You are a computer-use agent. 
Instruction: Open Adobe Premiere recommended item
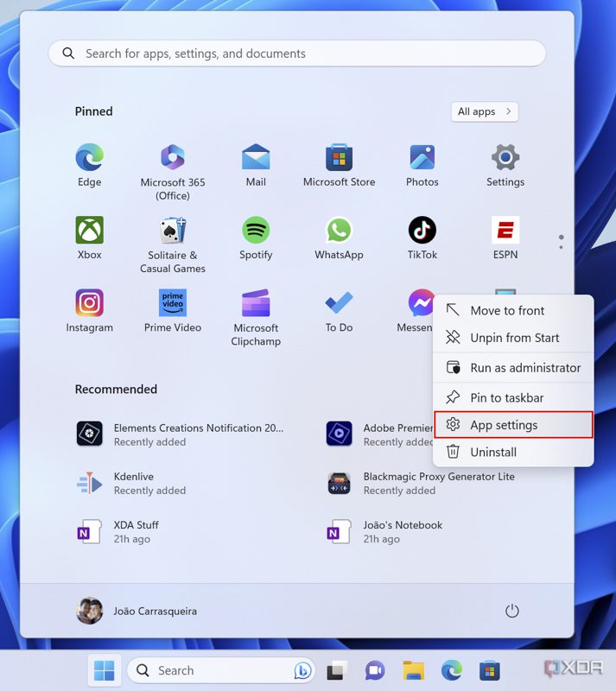point(379,434)
